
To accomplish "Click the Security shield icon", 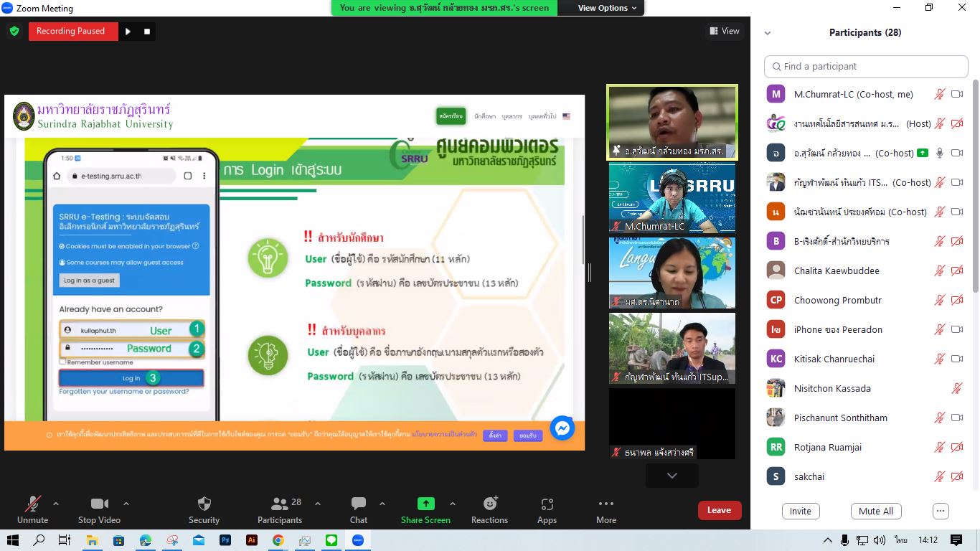I will 204,504.
